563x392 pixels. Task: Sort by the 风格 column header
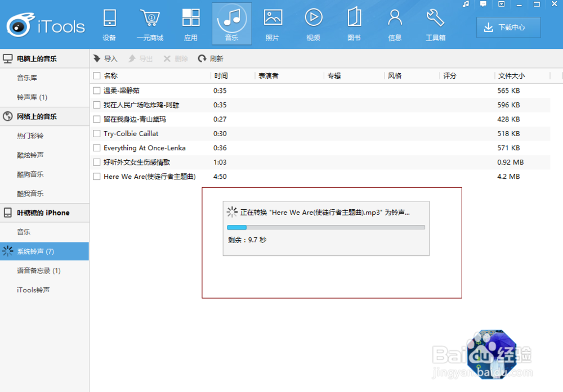pyautogui.click(x=394, y=76)
